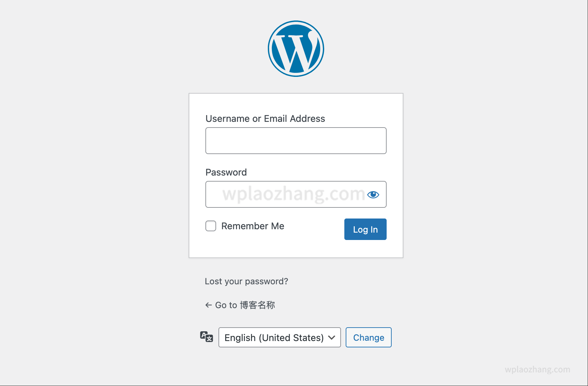Click the 博客名称 site name text

257,305
